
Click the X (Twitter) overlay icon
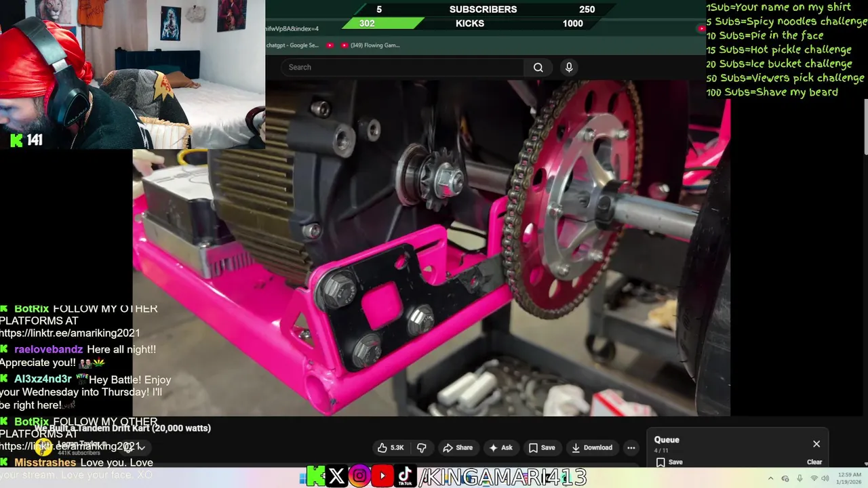[336, 476]
